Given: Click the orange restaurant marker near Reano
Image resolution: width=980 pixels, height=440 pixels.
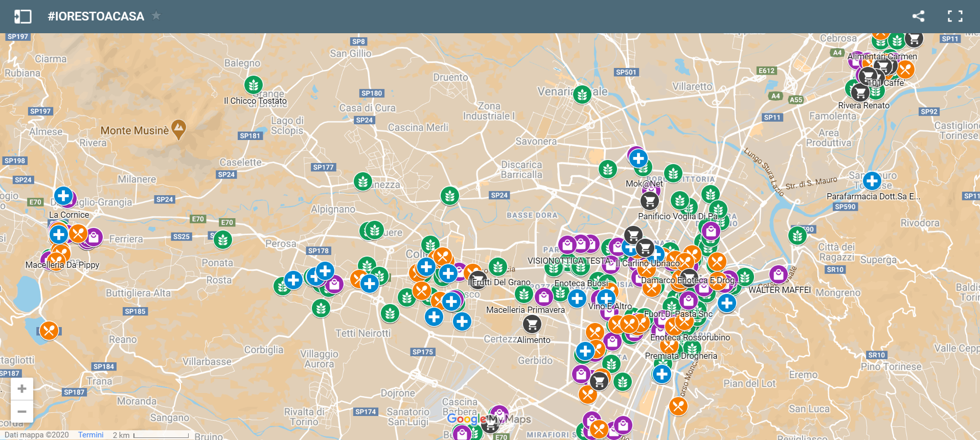Looking at the screenshot, I should coord(49,331).
